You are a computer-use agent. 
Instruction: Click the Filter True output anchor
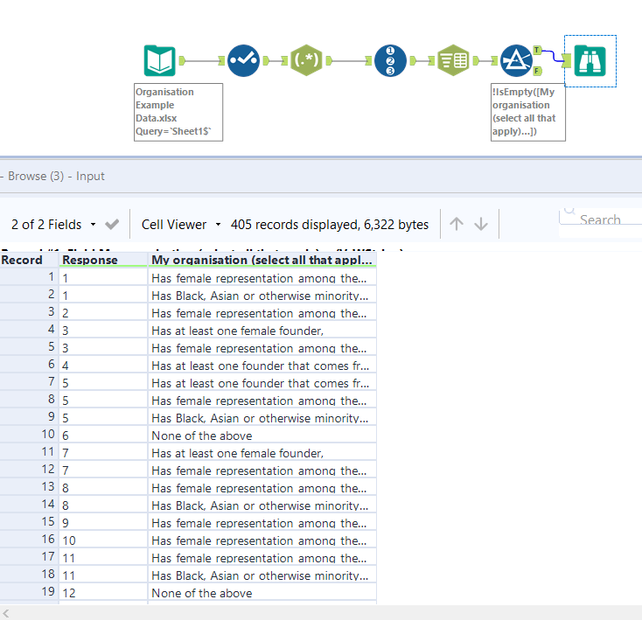pos(538,49)
